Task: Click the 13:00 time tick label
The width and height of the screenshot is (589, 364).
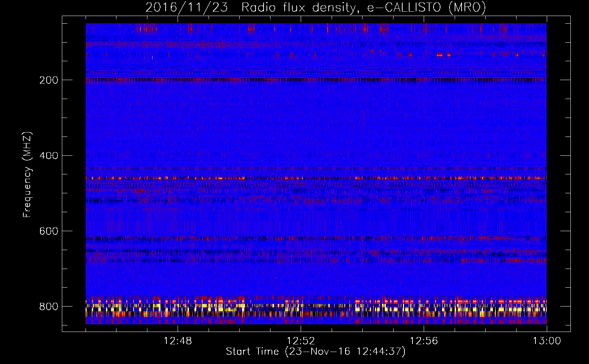Action: tap(547, 341)
